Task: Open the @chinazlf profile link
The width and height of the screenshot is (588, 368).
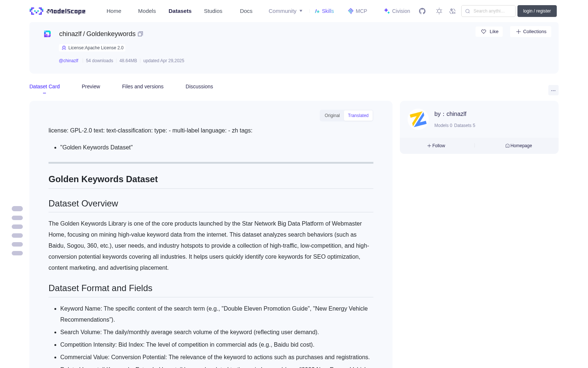Action: click(x=69, y=61)
